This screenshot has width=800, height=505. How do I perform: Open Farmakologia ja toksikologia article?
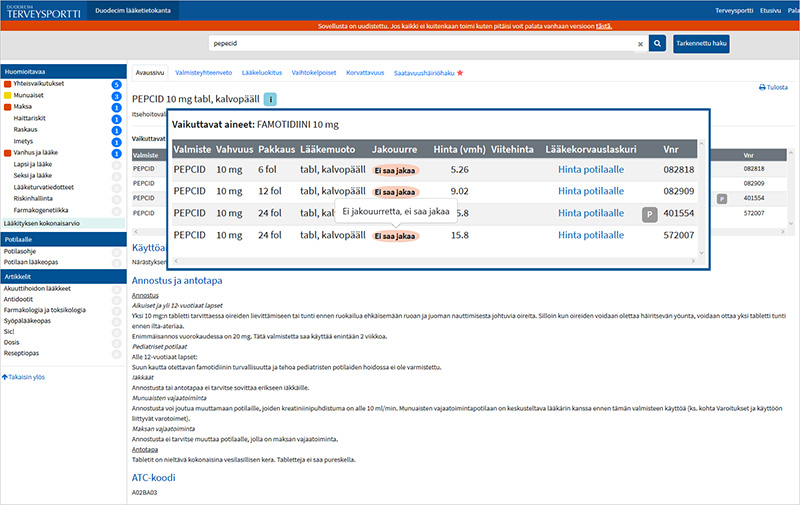click(45, 310)
